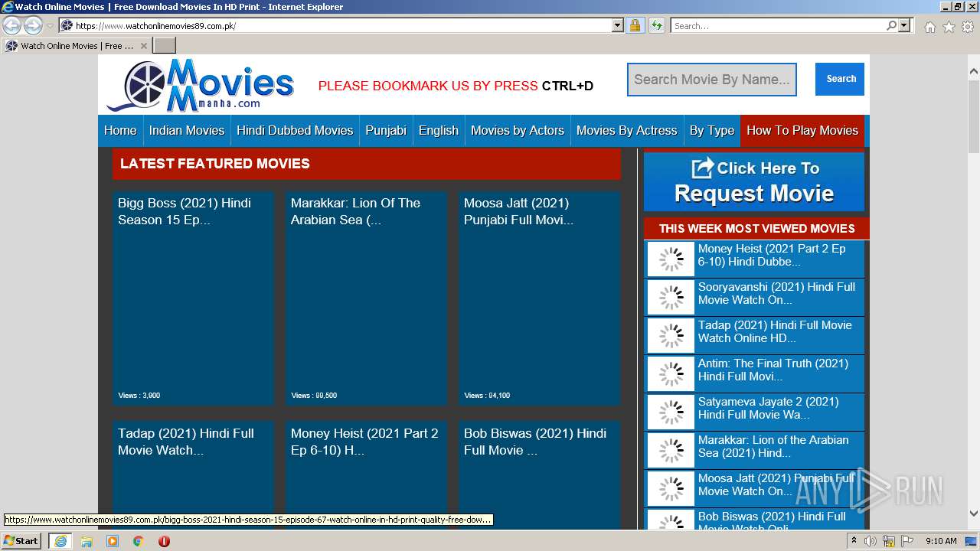Click the security lock icon in address bar
Screen dimensions: 980x551
coord(635,25)
